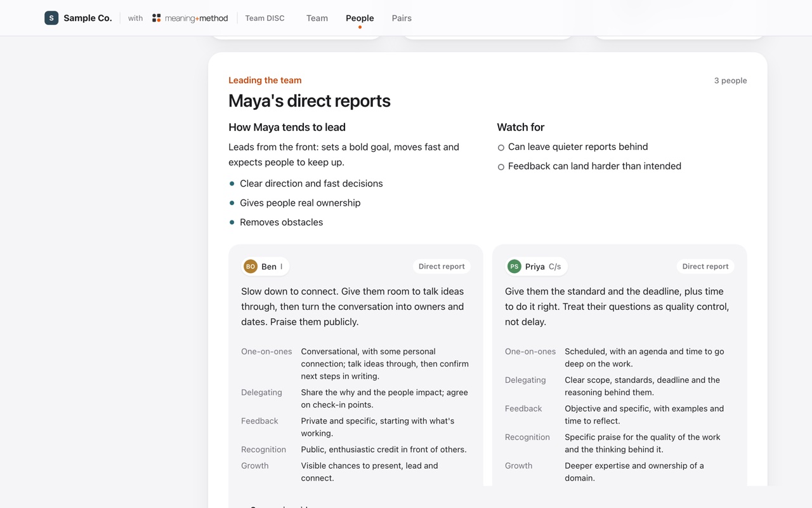Open the Team tab
The image size is (812, 508).
317,18
